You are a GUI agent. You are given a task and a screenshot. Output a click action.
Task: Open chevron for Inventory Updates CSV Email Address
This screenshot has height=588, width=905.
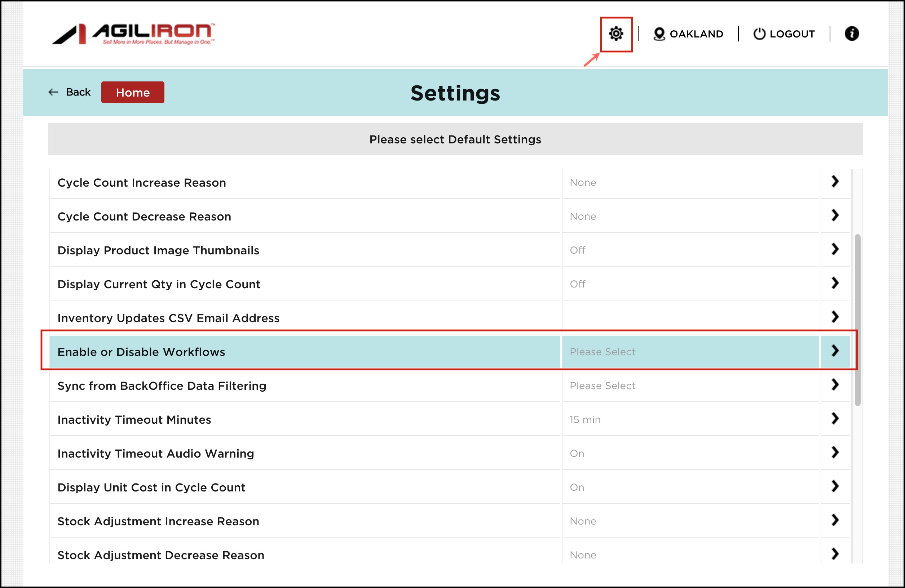835,317
